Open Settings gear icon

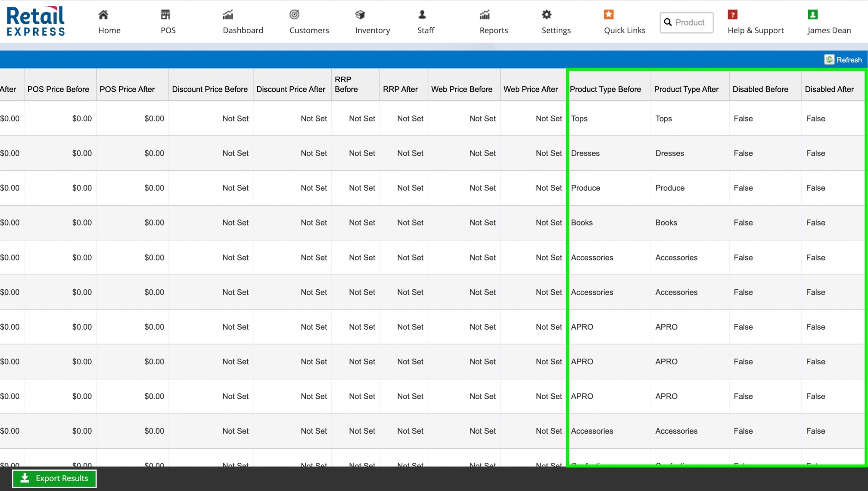[x=547, y=15]
